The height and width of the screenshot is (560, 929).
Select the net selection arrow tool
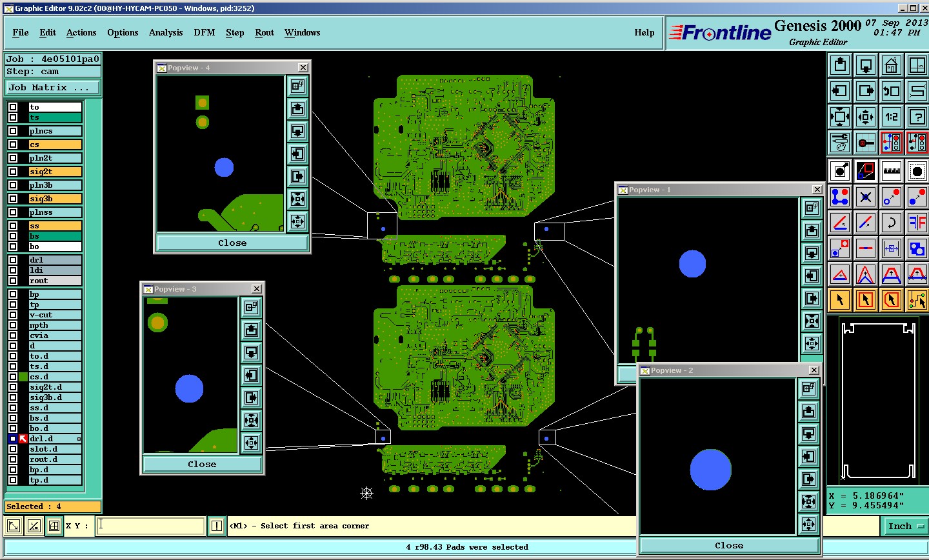[x=917, y=300]
